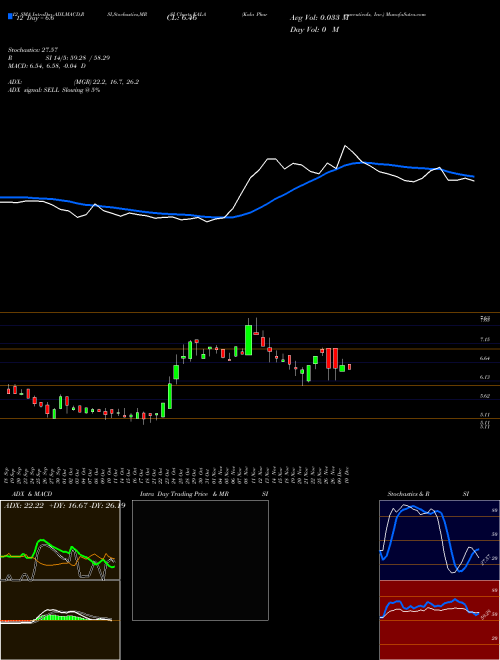The image size is (500, 660).
Task: Click the 6.13 price axis label
Action: coord(485,377)
